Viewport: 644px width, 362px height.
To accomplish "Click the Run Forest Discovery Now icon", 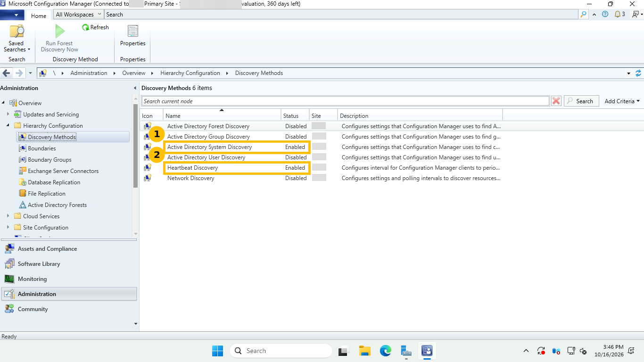I will coord(59,32).
